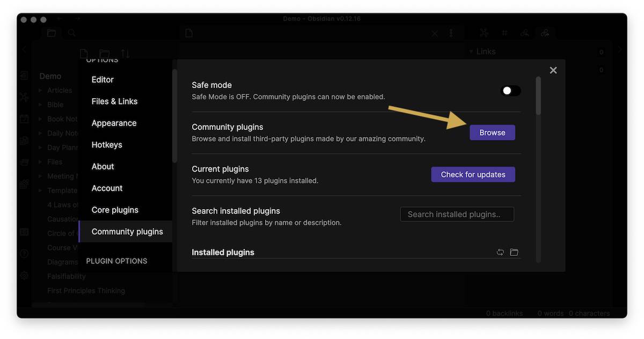Open the Diagrams note
Screen dimensions: 644x339
62,262
